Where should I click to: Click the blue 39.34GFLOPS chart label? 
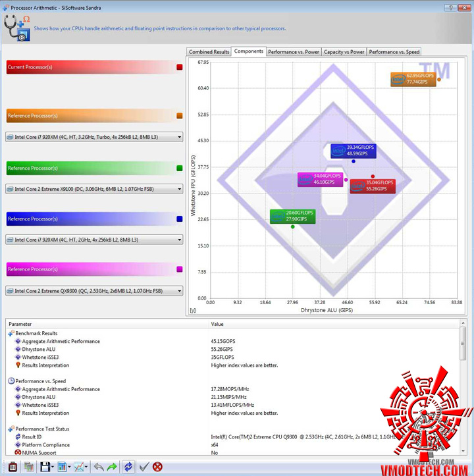354,151
